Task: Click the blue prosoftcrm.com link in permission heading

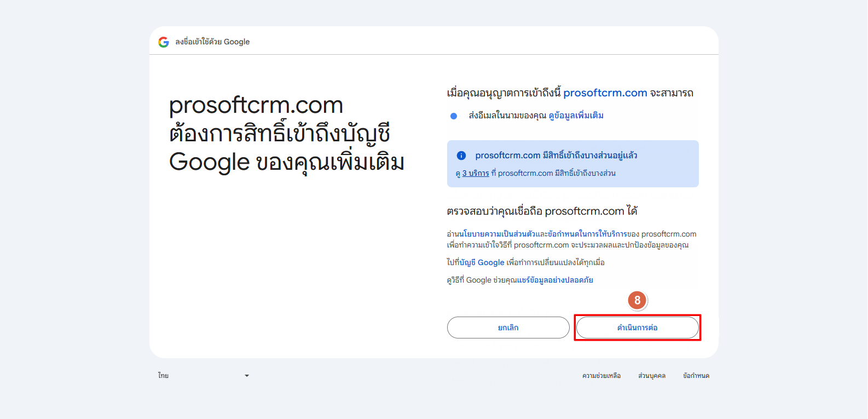Action: coord(605,93)
